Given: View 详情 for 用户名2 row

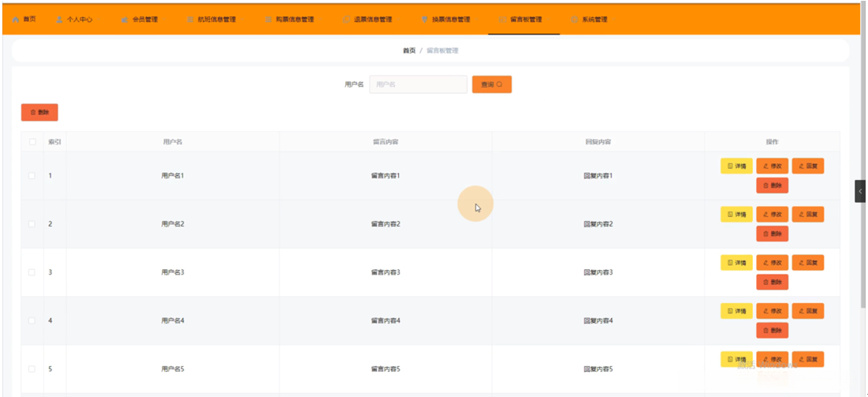Looking at the screenshot, I should point(736,214).
